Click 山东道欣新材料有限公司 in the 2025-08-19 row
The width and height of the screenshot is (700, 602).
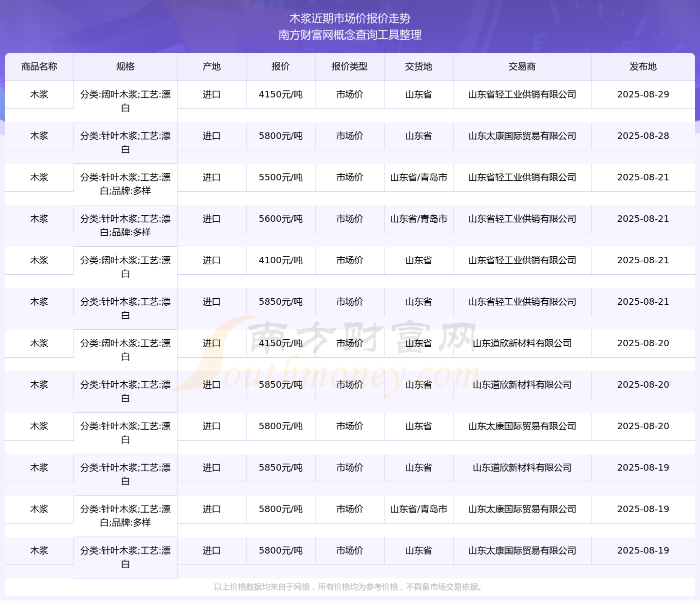(x=522, y=468)
